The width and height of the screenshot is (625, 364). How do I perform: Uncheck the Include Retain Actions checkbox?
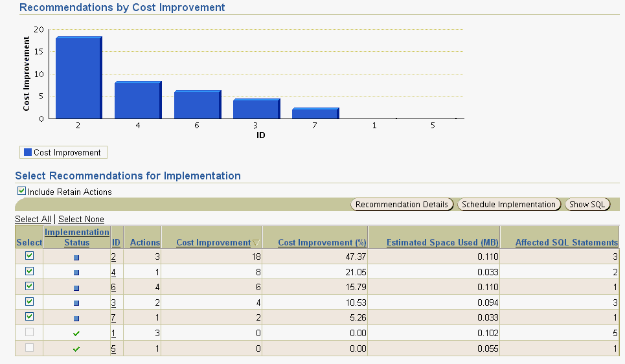[x=22, y=192]
